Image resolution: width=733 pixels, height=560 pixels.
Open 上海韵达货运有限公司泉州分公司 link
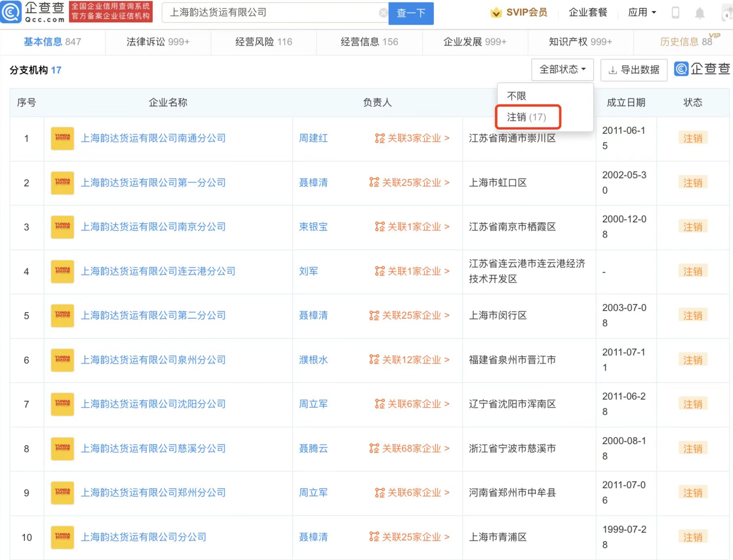(153, 360)
